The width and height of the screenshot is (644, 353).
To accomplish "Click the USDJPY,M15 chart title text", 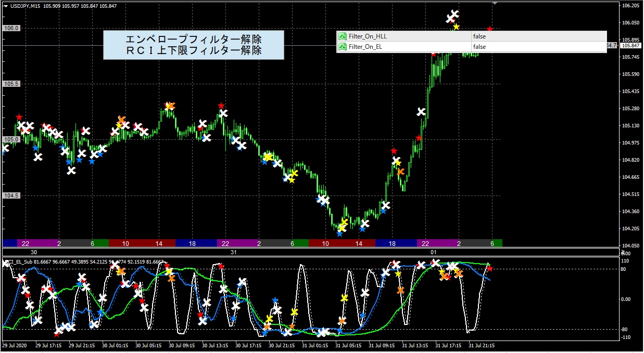I will coord(26,6).
